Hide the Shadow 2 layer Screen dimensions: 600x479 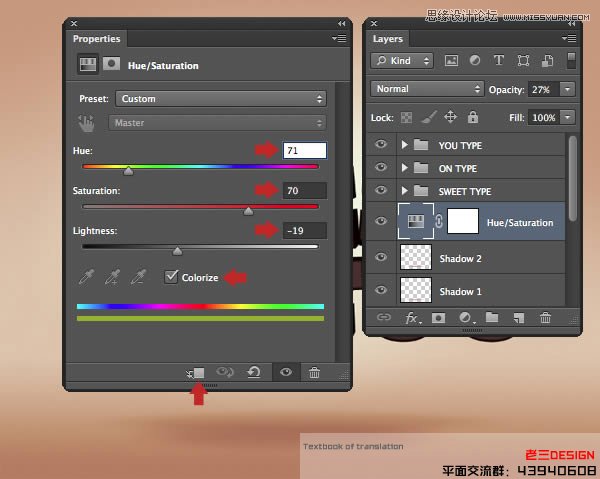(381, 257)
